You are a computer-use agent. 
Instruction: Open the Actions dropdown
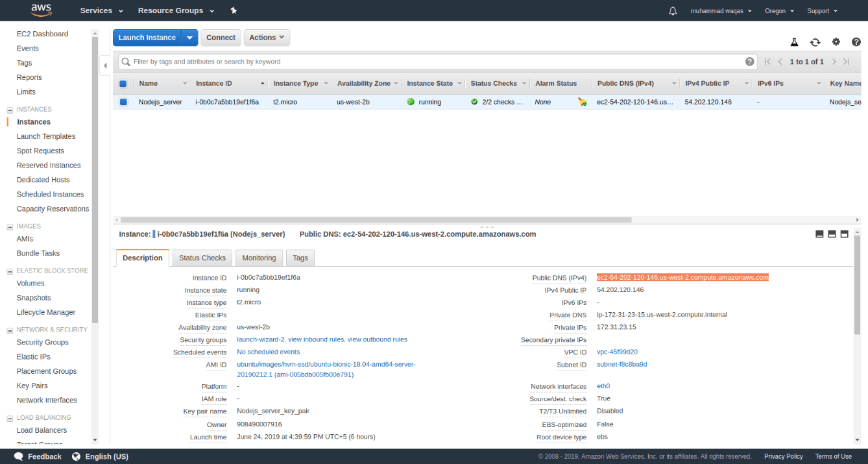(267, 37)
